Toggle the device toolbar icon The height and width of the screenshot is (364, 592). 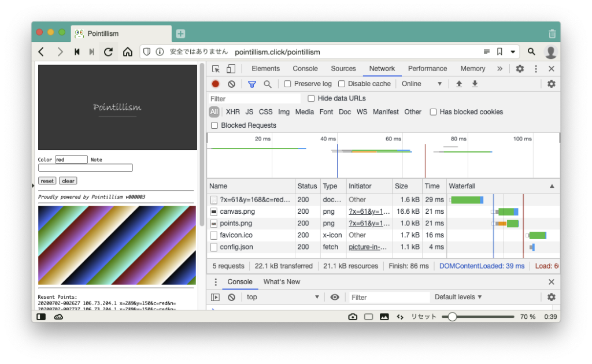(x=231, y=69)
